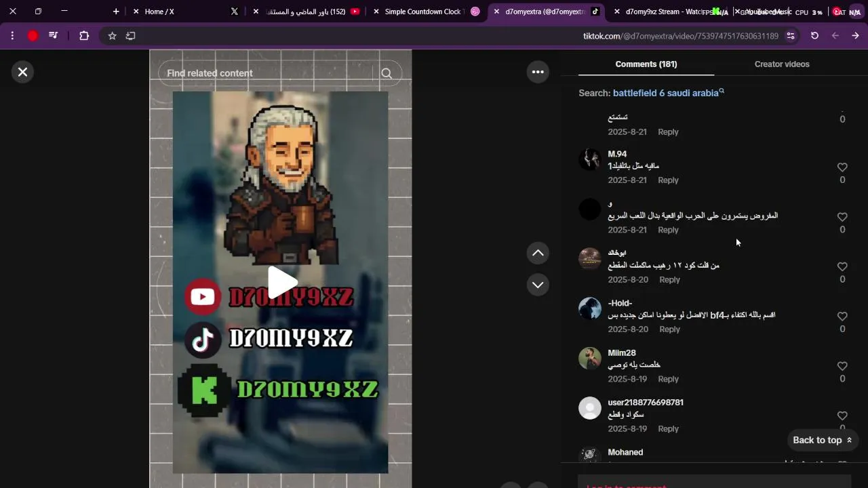Click the right-pointing navigation arrow in toolbar

(855, 36)
